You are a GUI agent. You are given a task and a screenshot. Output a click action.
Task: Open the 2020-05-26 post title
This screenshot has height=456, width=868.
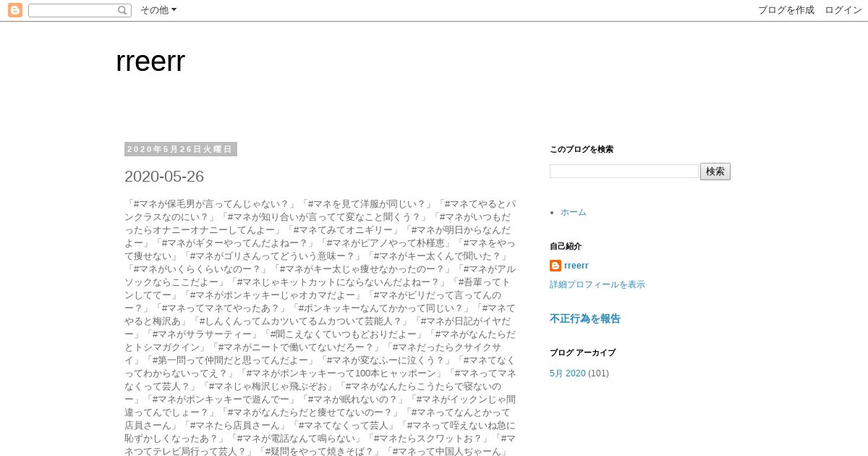(x=164, y=177)
